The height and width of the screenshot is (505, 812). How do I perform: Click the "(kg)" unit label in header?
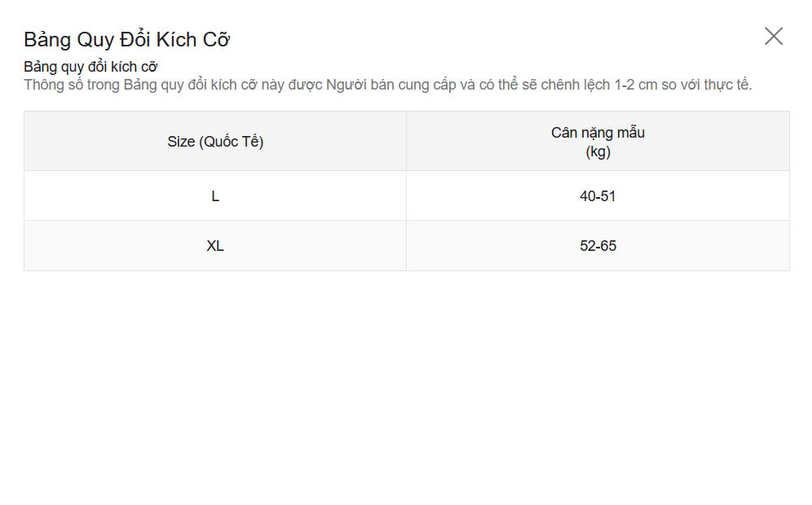tap(598, 151)
